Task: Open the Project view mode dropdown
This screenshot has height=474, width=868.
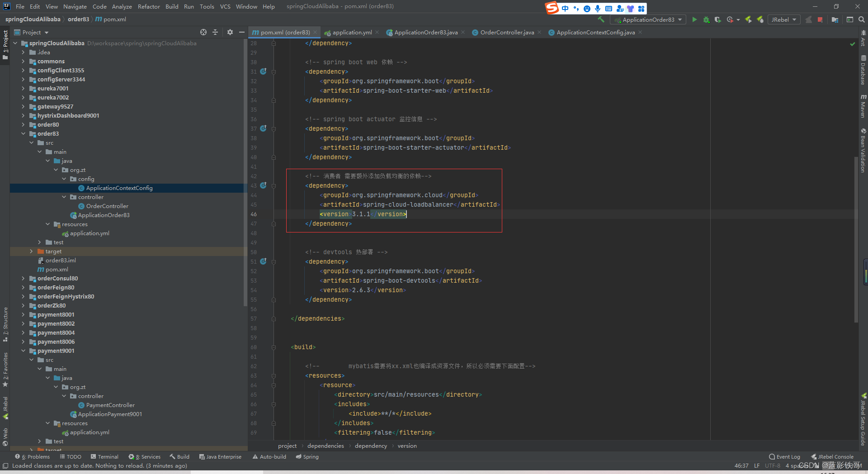Action: (x=32, y=32)
